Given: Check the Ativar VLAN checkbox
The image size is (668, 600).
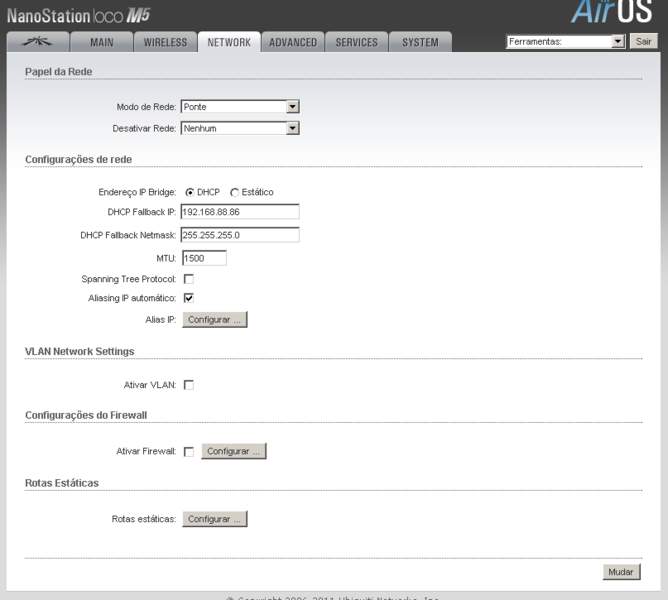Looking at the screenshot, I should (x=189, y=385).
